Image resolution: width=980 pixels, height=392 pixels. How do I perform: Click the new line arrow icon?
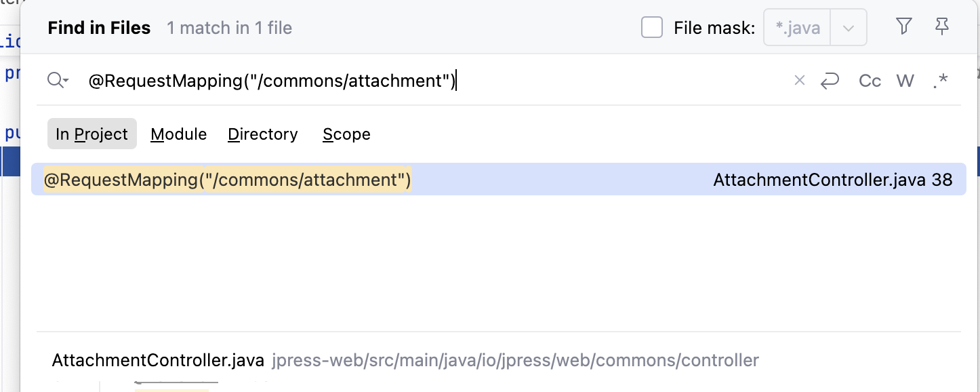(x=830, y=81)
